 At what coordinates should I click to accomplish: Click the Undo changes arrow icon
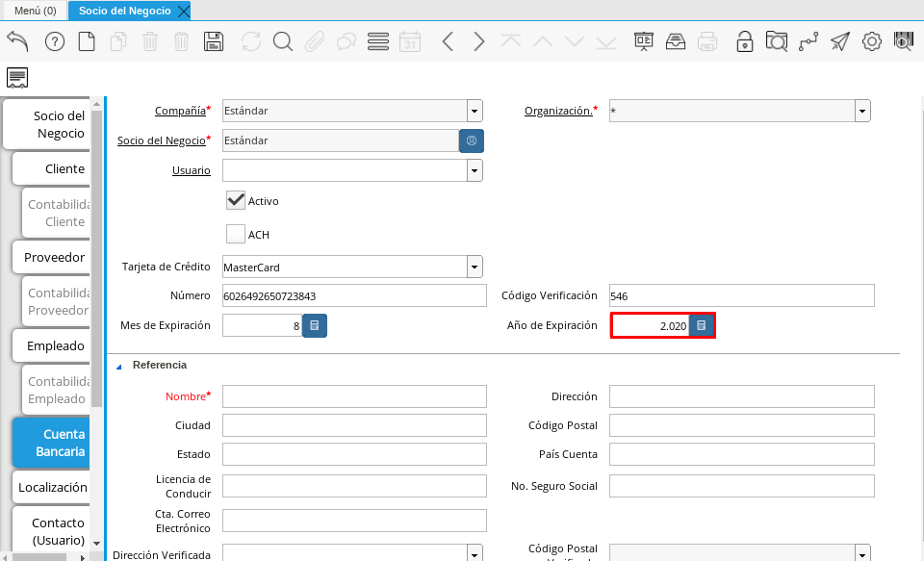coord(18,41)
